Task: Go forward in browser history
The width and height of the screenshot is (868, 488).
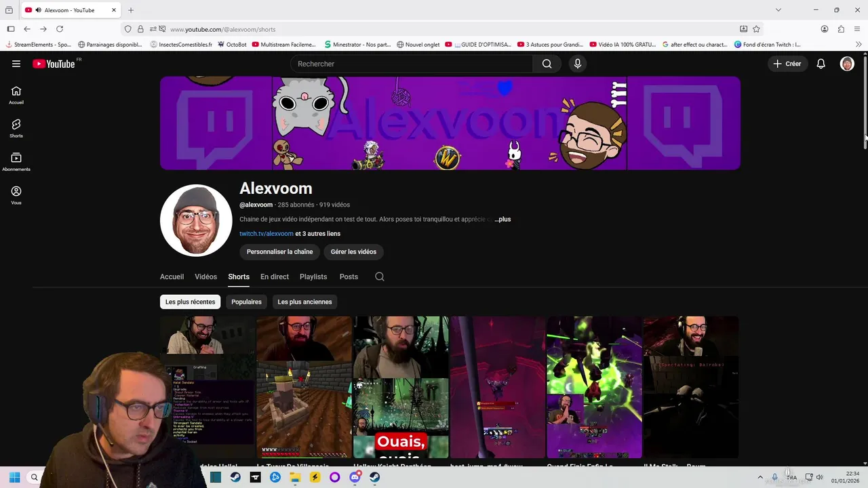Action: 43,29
